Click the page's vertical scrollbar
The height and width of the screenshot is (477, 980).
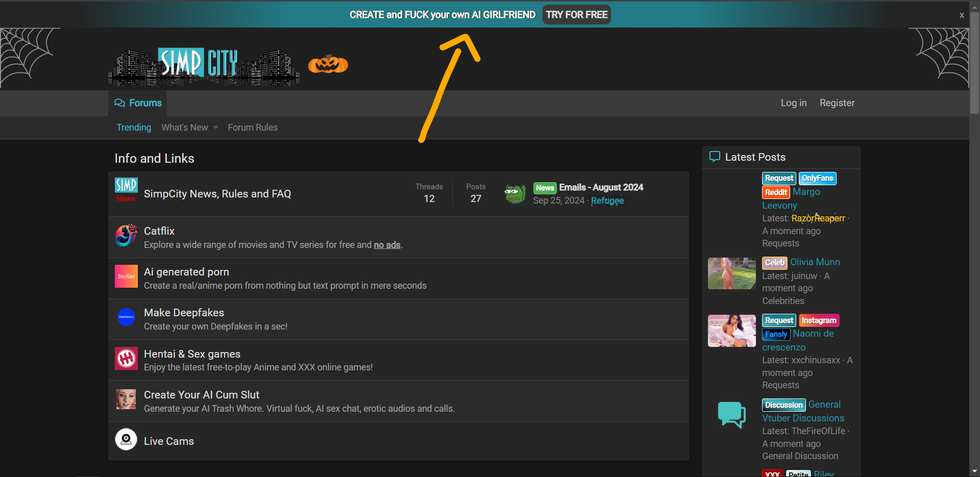pos(974,61)
